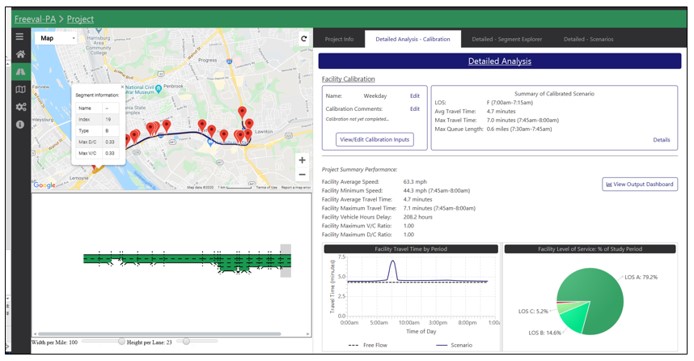Image resolution: width=694 pixels, height=361 pixels.
Task: Open Detailed - Segment Explorer tab
Action: [507, 39]
